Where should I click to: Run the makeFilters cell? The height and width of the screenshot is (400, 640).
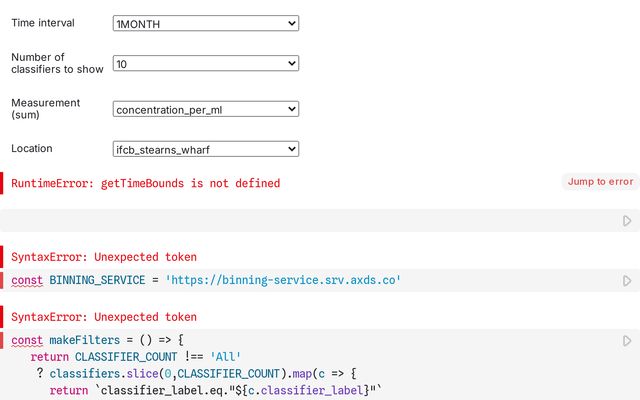coord(627,341)
